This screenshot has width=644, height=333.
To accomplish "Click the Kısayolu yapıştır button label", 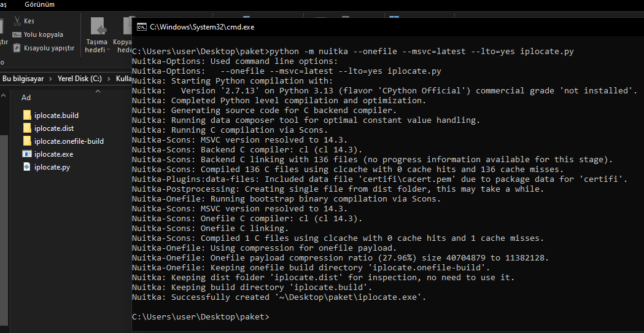I will click(x=49, y=48).
